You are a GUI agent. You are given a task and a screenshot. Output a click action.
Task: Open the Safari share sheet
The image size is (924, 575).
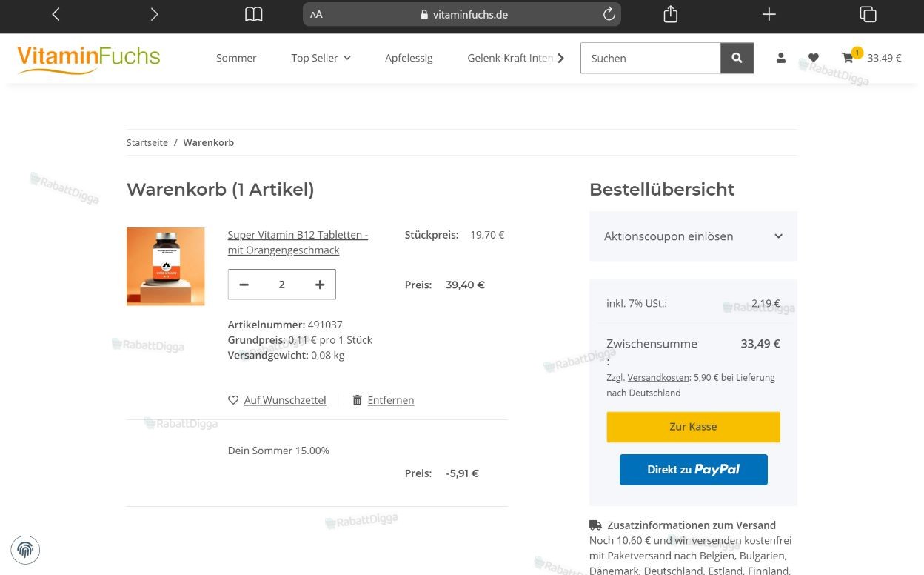[x=671, y=14]
